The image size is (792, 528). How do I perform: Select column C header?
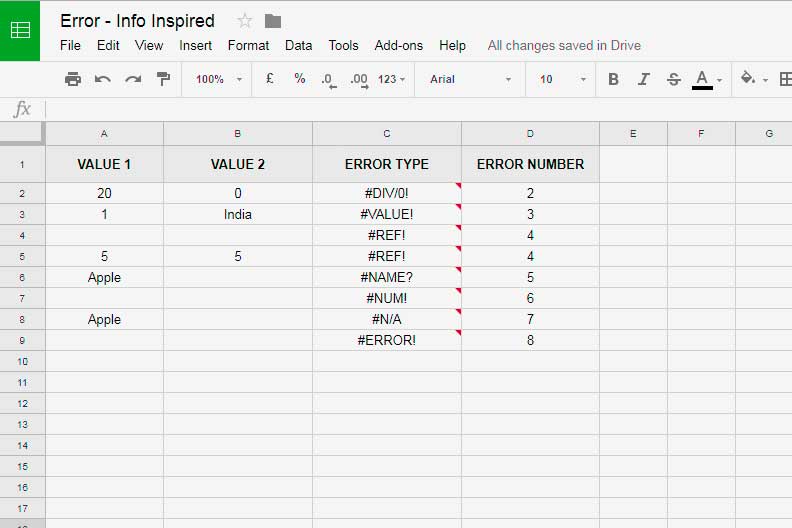click(x=386, y=133)
